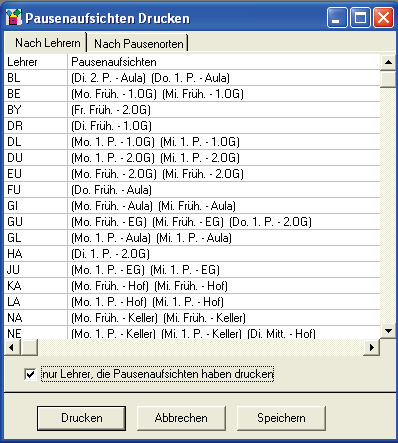Screen dimensions: 398x443
Task: Minimize the Pausenaufsichten Drucken window
Action: pos(337,18)
